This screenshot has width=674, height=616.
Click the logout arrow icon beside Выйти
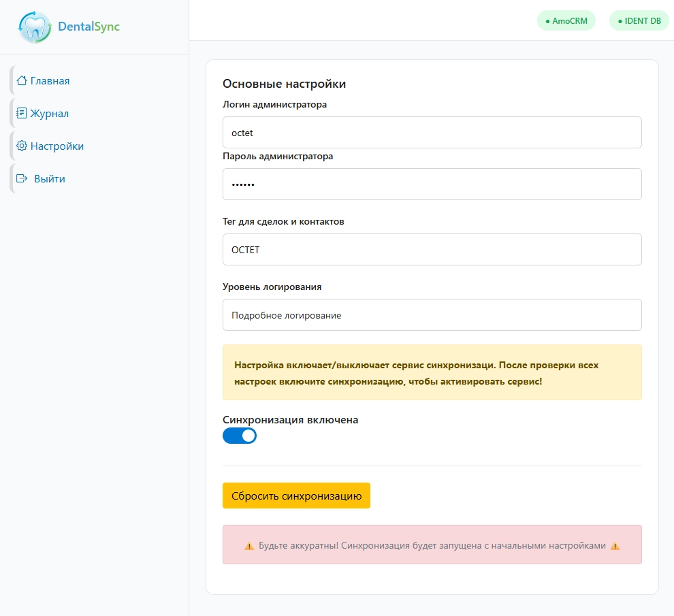[22, 178]
